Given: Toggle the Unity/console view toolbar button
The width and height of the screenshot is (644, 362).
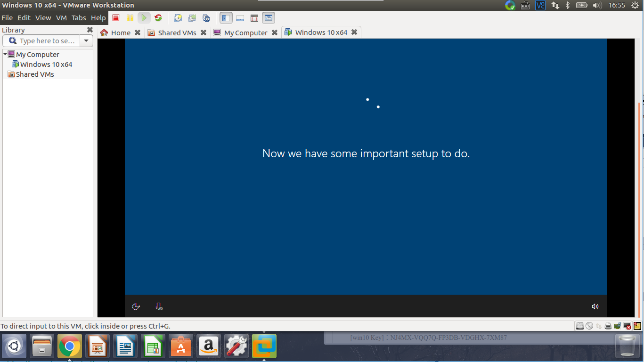Looking at the screenshot, I should coord(269,18).
